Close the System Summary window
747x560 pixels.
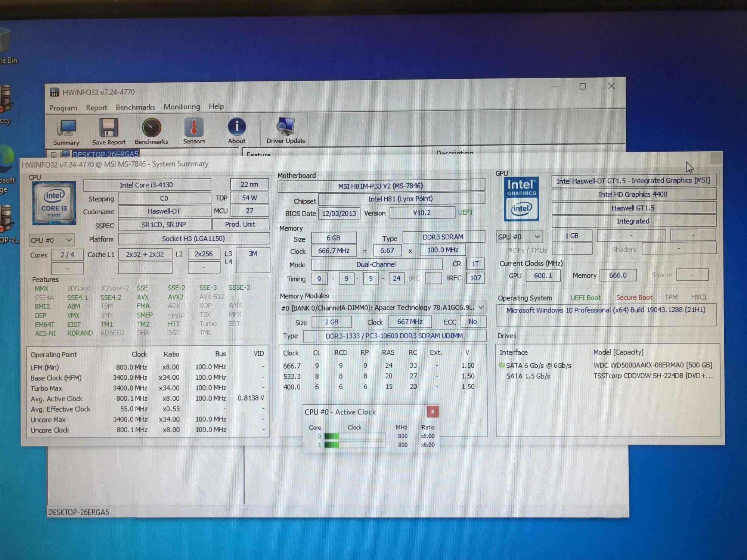[716, 158]
